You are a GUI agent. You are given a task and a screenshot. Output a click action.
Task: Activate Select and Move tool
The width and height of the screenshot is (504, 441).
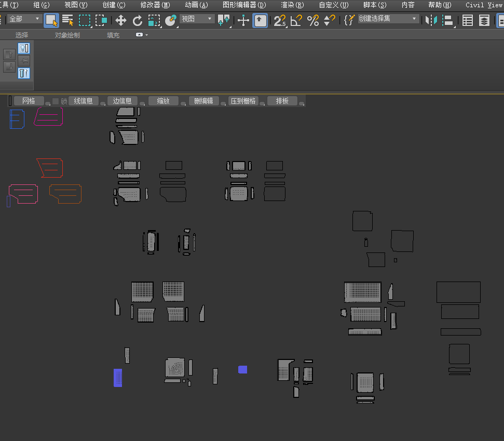[120, 21]
